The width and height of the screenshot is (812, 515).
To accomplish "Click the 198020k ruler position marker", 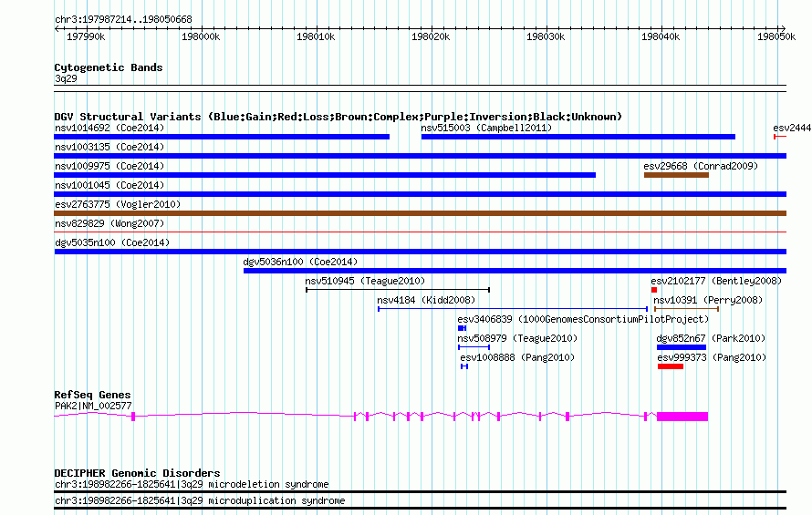I will click(431, 36).
